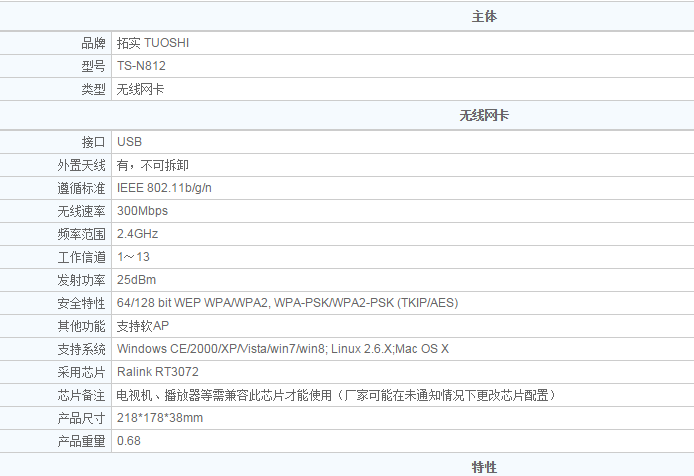Click the 特性 section header
The image size is (694, 476).
[x=484, y=467]
